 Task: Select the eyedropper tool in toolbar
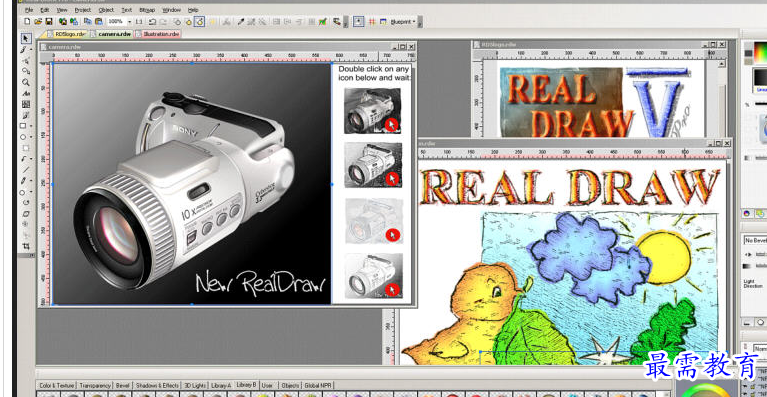coord(241,22)
